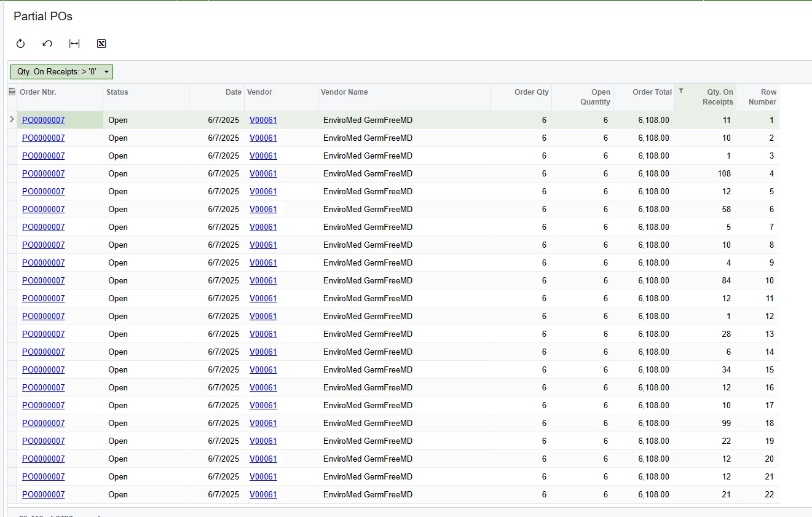Viewport: 812px width, 517px height.
Task: Click the grid column configurator icon
Action: [12, 92]
